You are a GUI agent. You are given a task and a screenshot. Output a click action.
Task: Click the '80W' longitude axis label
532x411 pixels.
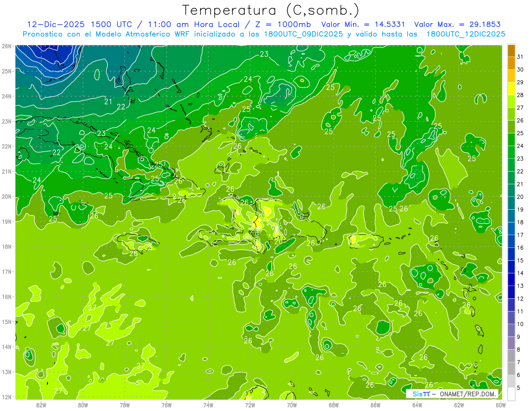[x=83, y=404]
